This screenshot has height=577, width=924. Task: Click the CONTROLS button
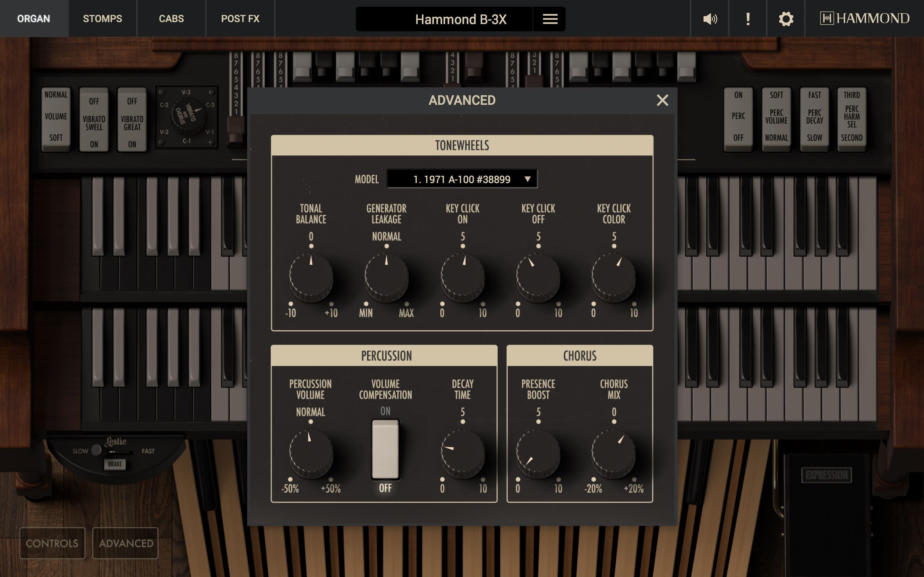coord(52,543)
